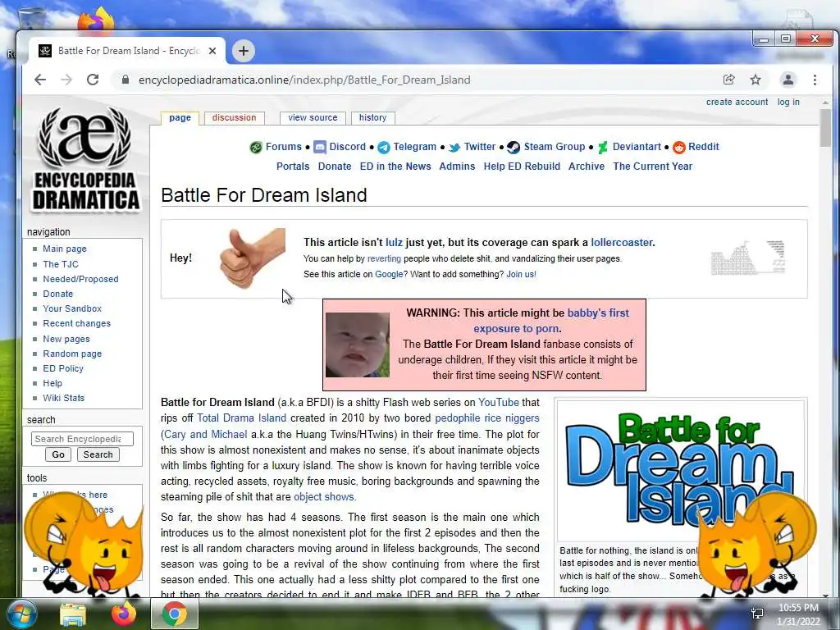Click the Reddit icon
The height and width of the screenshot is (630, 840).
tap(678, 148)
